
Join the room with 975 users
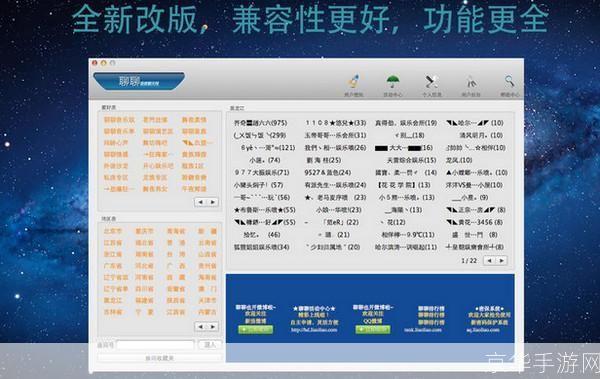tap(261, 123)
